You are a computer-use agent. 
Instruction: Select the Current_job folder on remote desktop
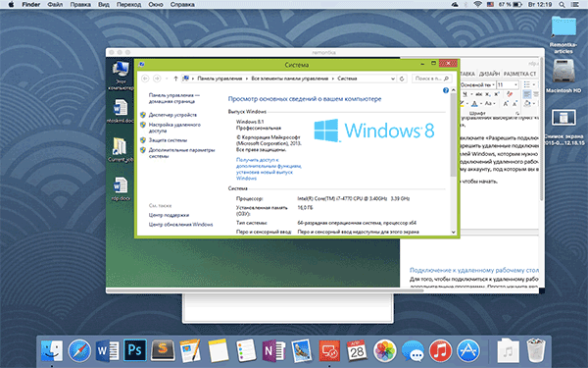(121, 150)
